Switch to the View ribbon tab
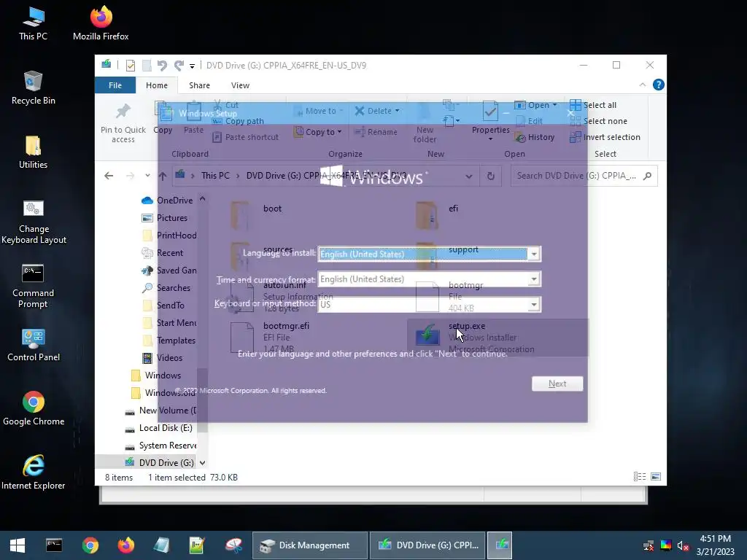747x560 pixels. click(240, 85)
